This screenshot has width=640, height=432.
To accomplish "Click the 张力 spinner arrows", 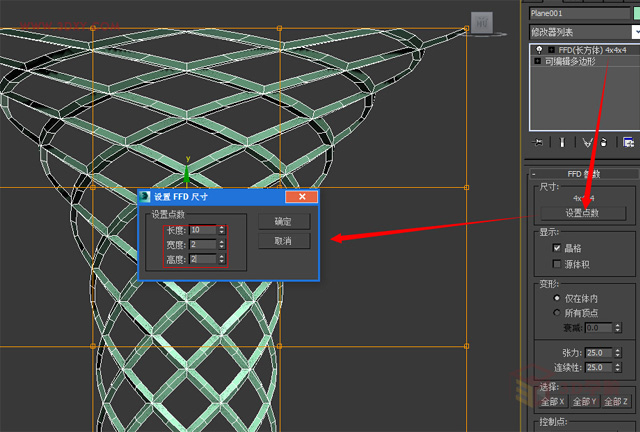I will coord(618,352).
